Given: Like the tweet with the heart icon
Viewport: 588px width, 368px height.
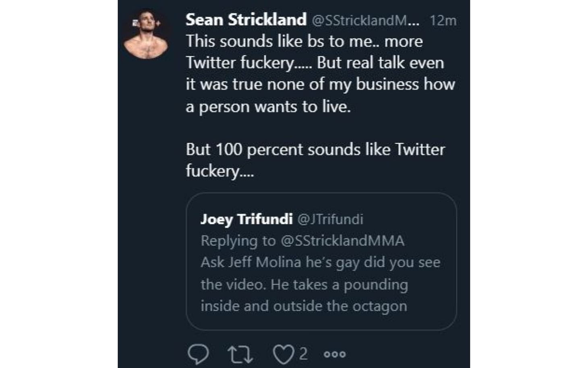Looking at the screenshot, I should tap(283, 355).
